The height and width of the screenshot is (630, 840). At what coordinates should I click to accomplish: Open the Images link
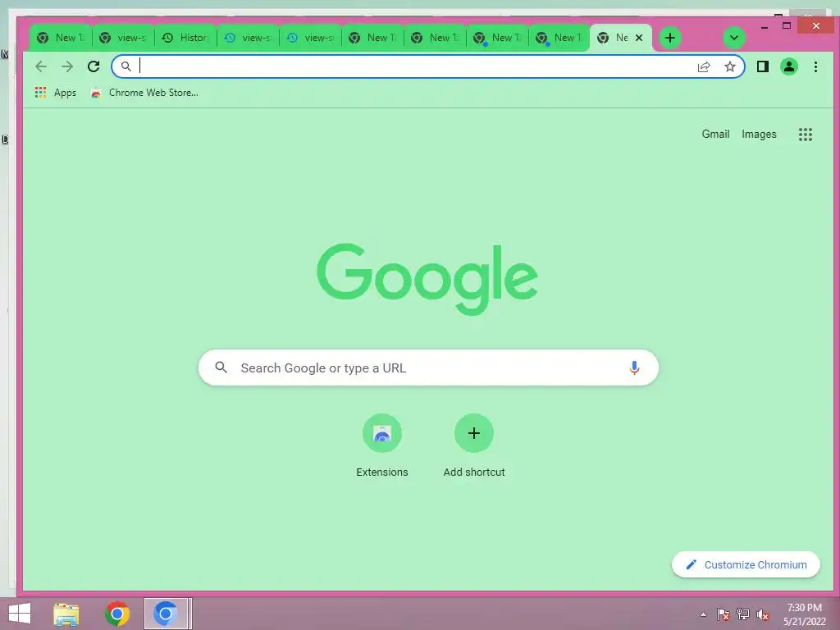click(x=759, y=134)
